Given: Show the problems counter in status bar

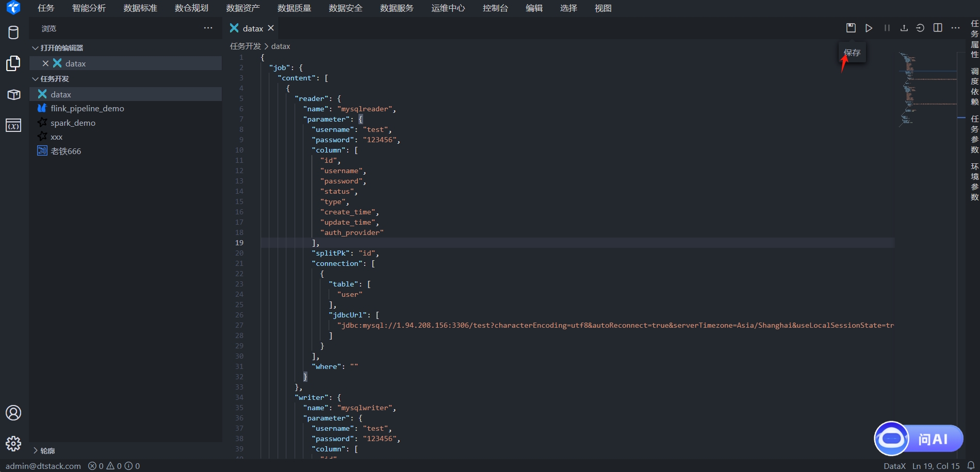Looking at the screenshot, I should coord(114,466).
